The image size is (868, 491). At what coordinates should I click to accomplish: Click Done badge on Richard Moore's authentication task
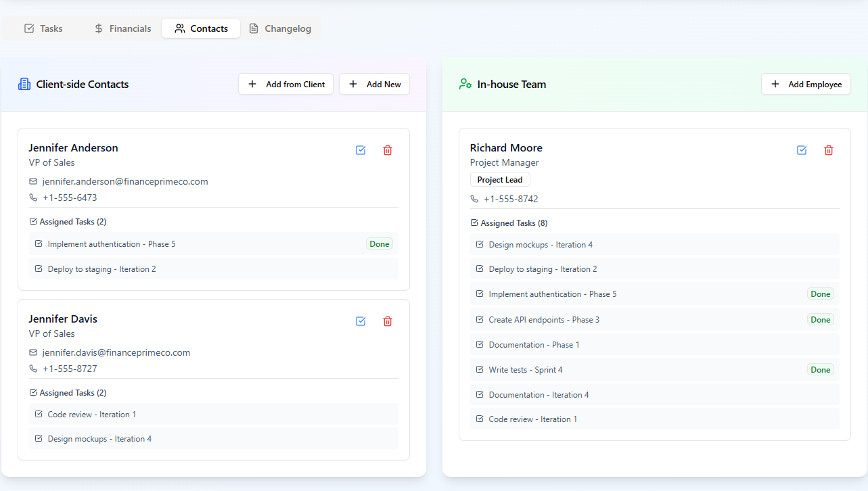tap(821, 294)
